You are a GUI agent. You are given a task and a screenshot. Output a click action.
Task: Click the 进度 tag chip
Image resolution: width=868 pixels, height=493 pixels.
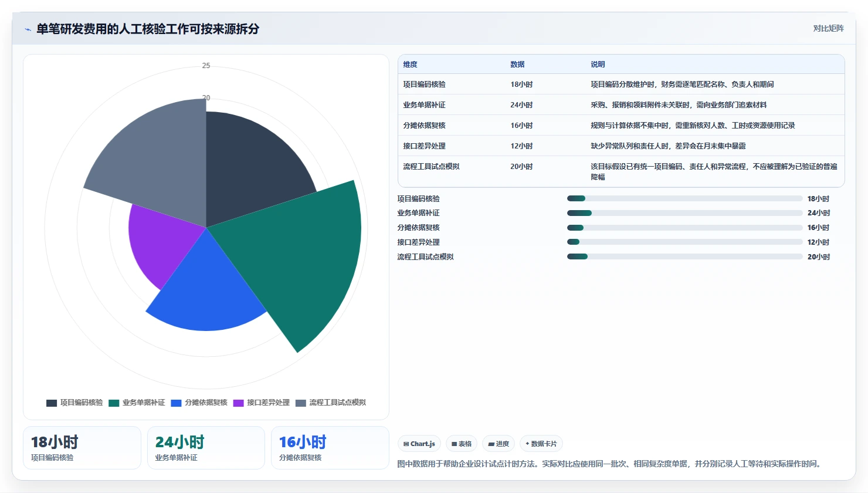499,444
